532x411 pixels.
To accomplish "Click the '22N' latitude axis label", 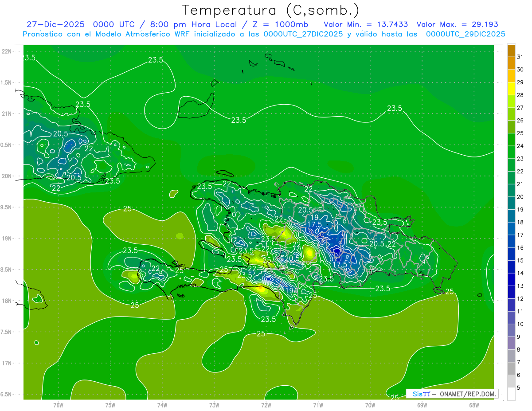I will point(7,51).
